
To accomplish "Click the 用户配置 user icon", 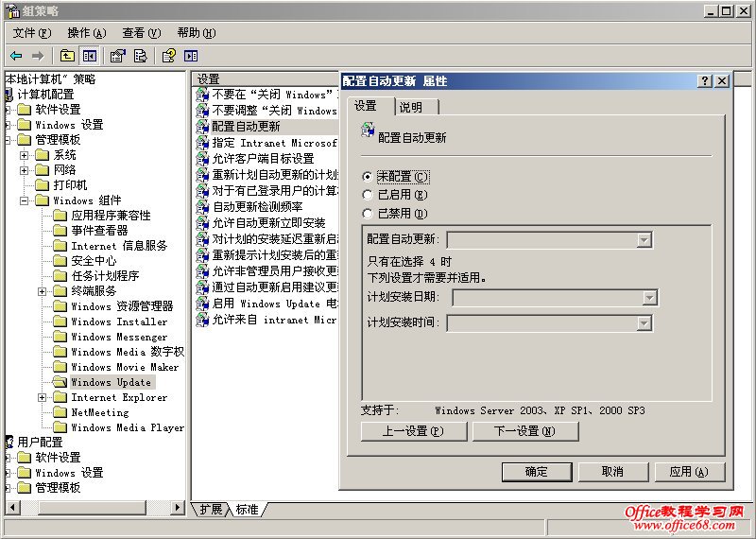I will pos(9,442).
